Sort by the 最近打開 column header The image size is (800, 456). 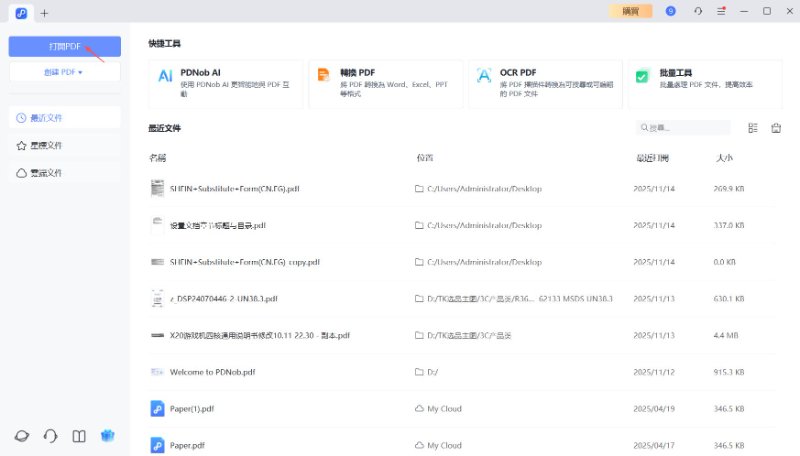click(x=652, y=158)
